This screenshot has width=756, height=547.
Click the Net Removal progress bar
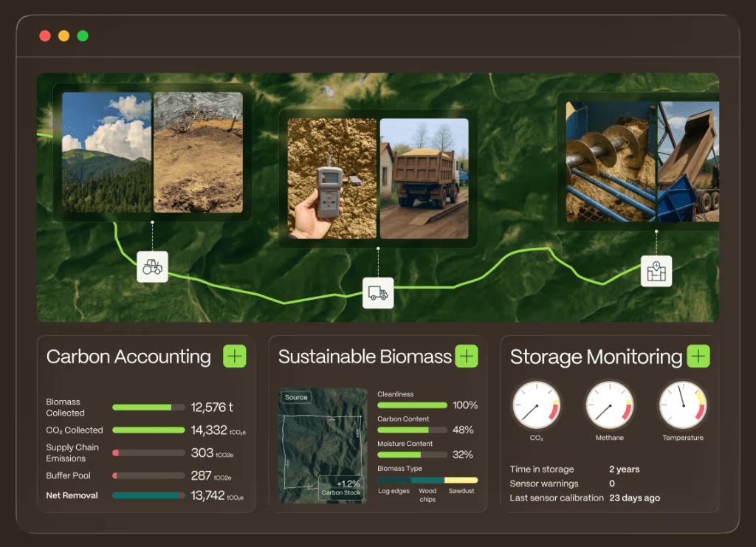coord(148,495)
